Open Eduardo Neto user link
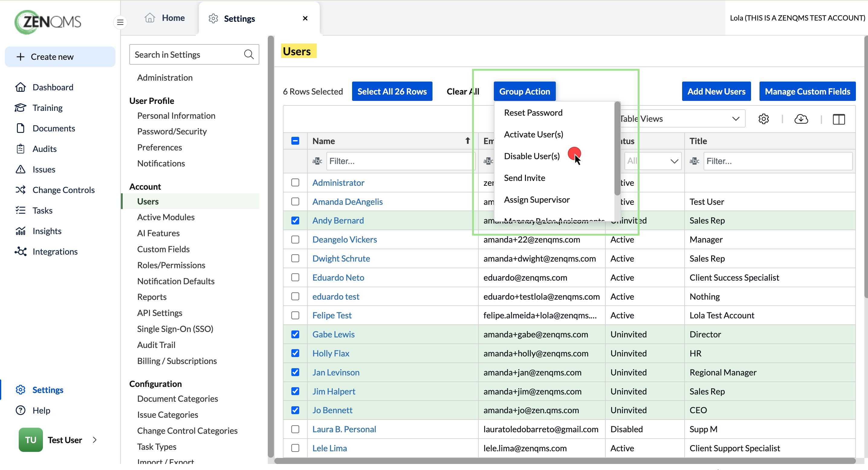868x470 pixels. pyautogui.click(x=338, y=277)
